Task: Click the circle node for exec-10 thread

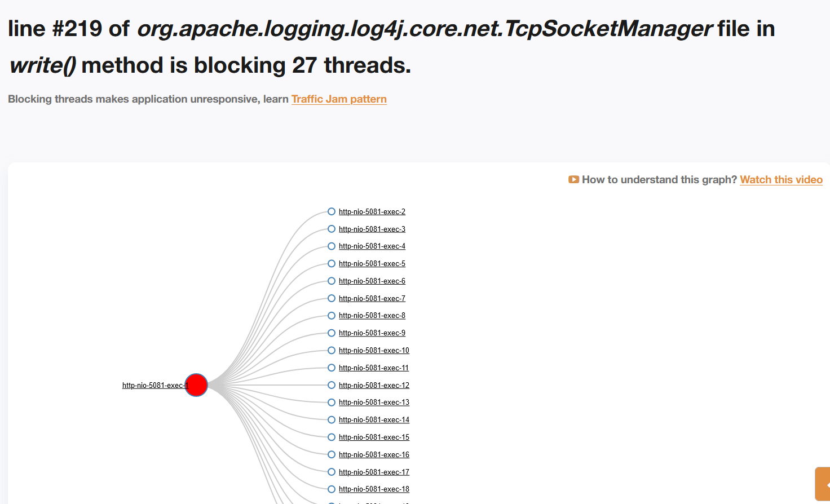Action: click(332, 350)
